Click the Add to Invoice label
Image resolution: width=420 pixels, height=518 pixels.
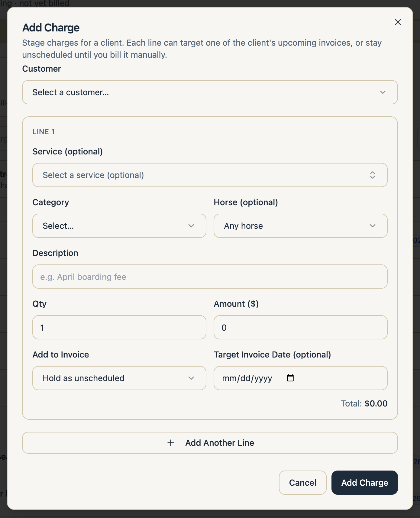[61, 355]
